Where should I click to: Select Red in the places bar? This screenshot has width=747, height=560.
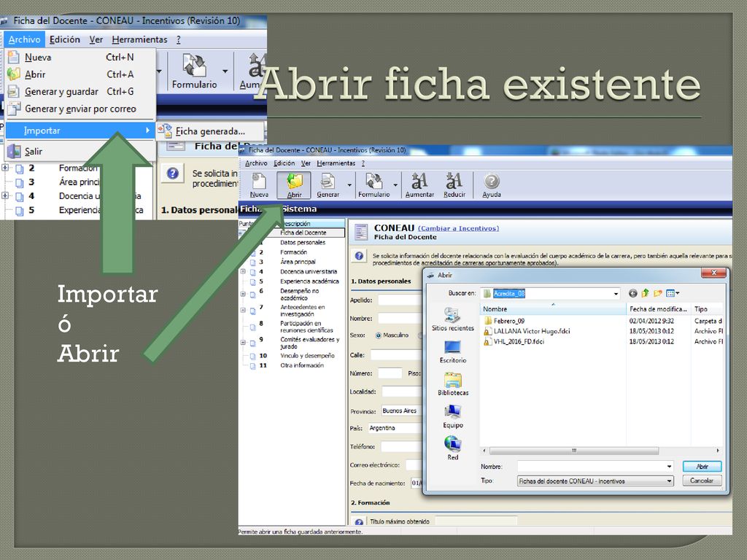(452, 448)
